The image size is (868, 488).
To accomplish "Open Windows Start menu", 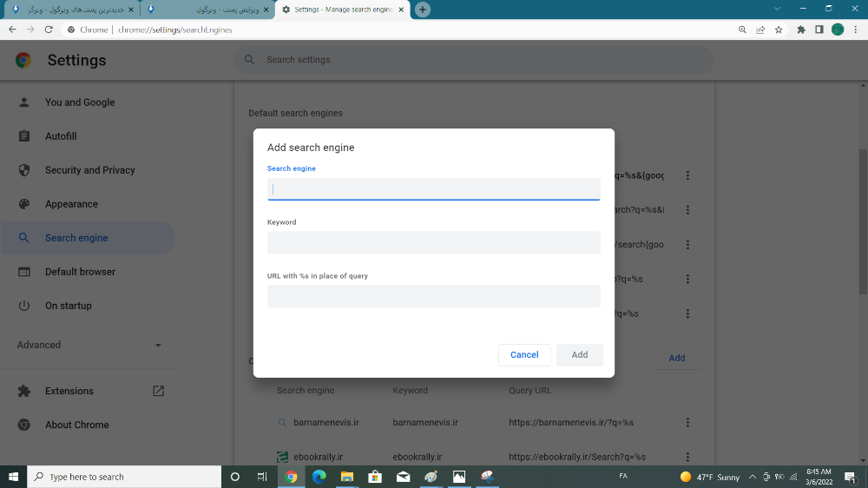I will (x=13, y=477).
